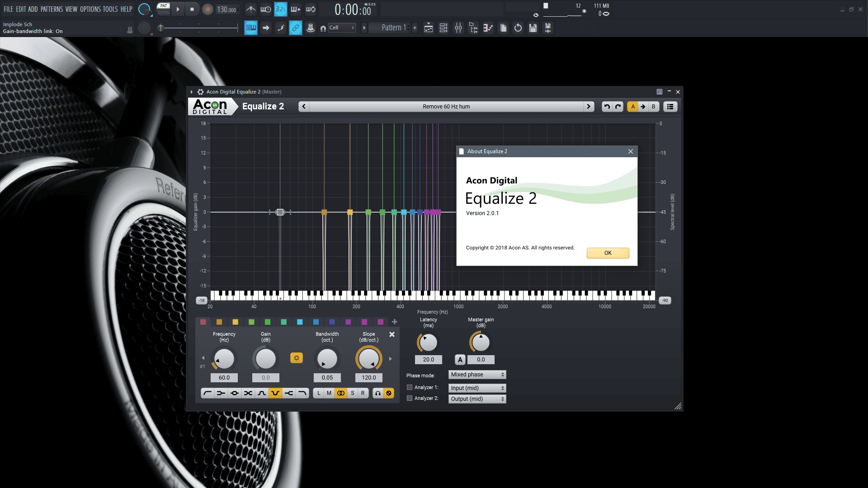The width and height of the screenshot is (868, 488).
Task: Toggle gain-bandwidth link gear button
Action: (297, 358)
